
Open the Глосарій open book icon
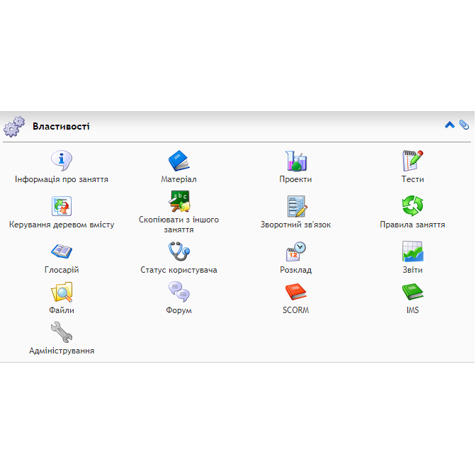62,251
